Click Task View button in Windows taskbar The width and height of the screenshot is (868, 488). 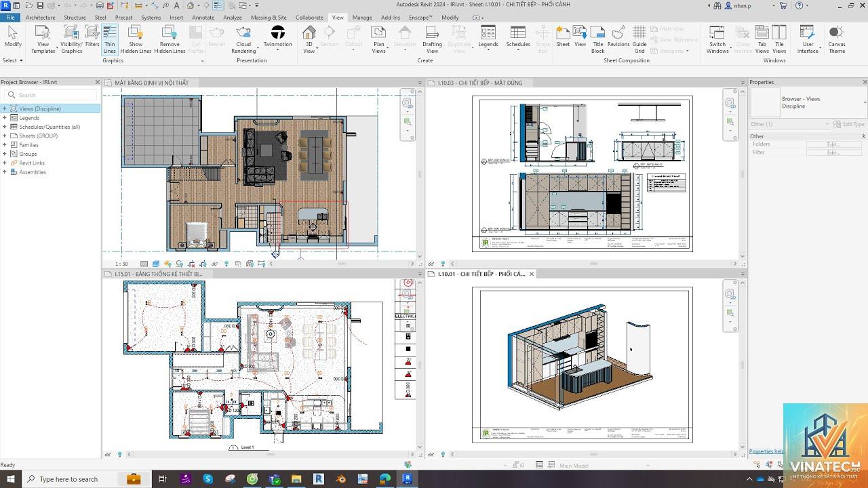click(163, 479)
